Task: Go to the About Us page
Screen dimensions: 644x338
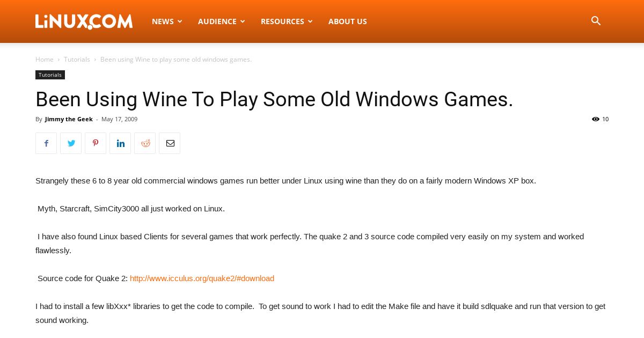Action: [x=348, y=21]
